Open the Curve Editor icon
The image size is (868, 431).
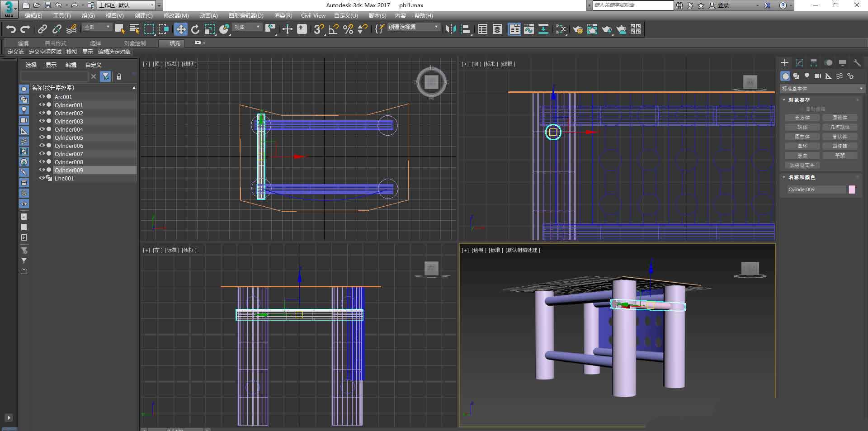(x=529, y=29)
